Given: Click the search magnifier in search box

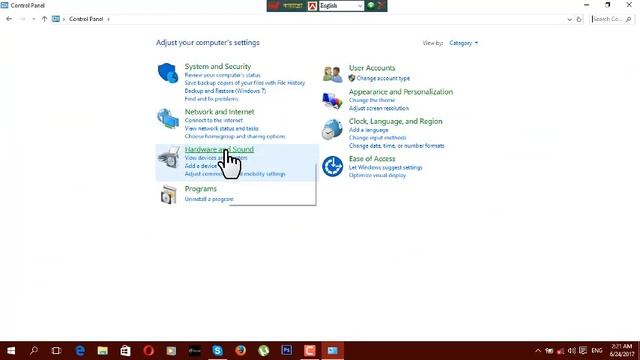Looking at the screenshot, I should (x=628, y=19).
